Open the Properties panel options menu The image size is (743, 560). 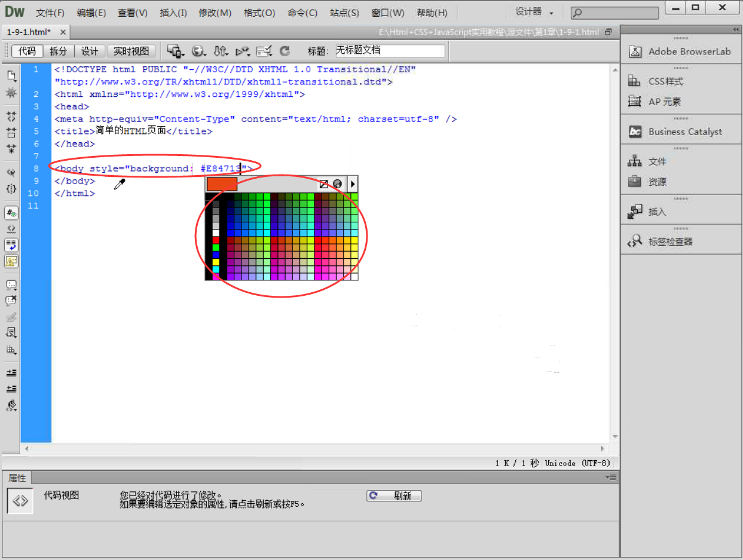pos(611,477)
